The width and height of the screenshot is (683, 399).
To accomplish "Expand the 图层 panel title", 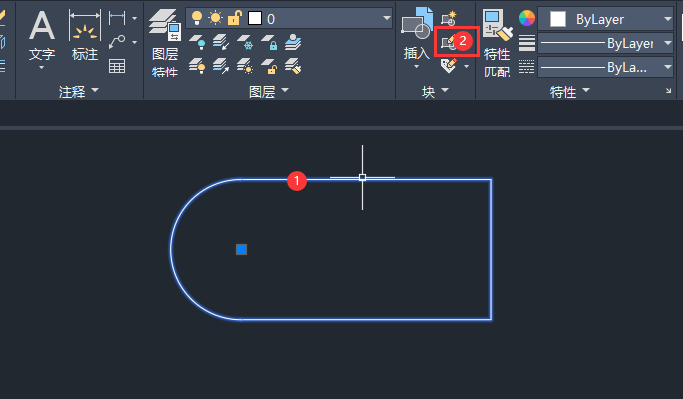I will coord(269,91).
